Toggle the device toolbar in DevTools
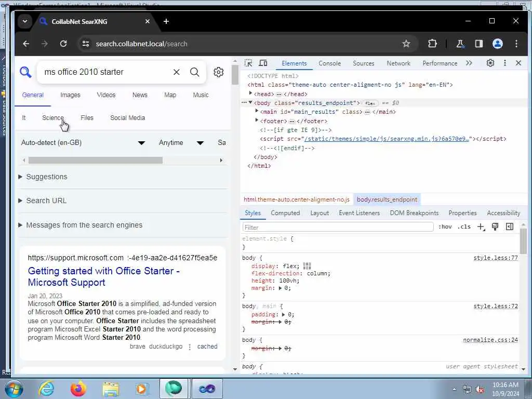532x399 pixels. pos(263,63)
